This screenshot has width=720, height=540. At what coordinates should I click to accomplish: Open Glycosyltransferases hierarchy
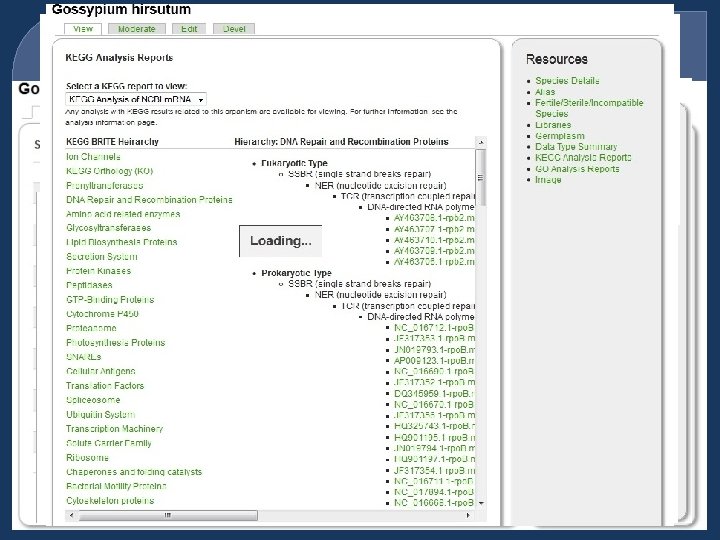(x=108, y=228)
